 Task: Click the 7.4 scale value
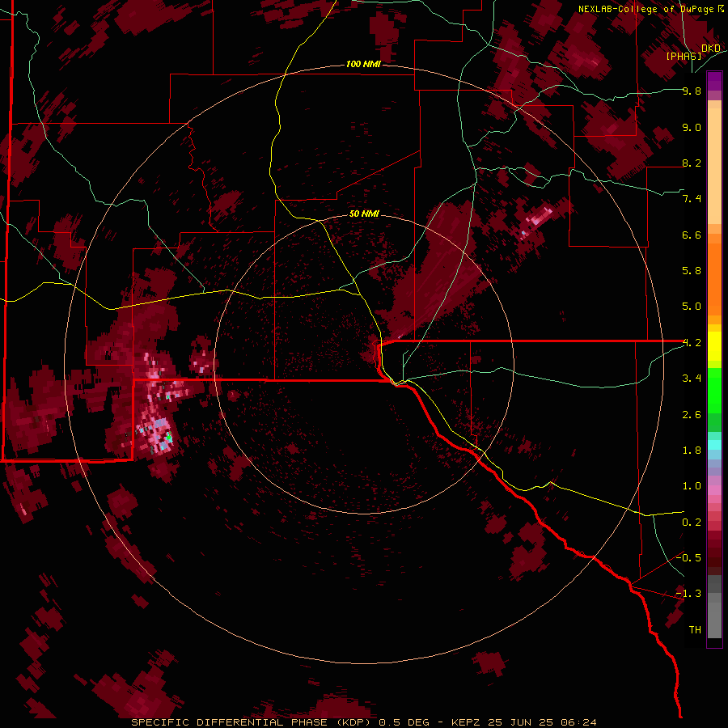point(692,199)
